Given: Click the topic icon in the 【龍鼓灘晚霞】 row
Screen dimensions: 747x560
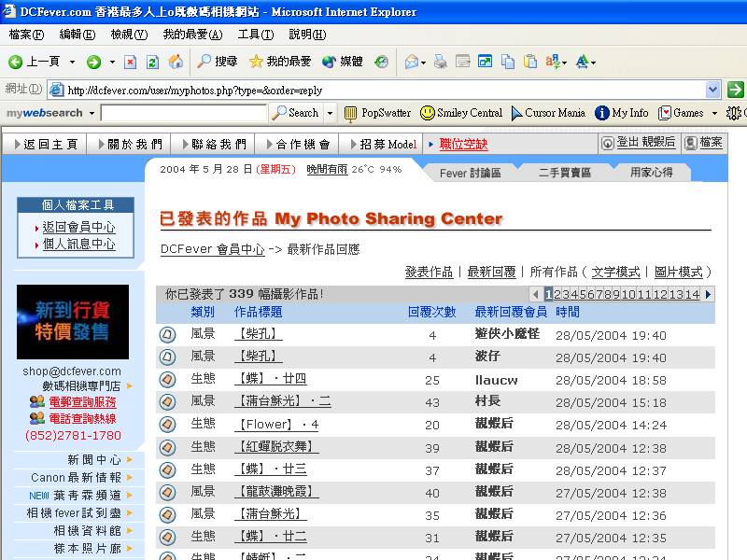Looking at the screenshot, I should point(167,492).
